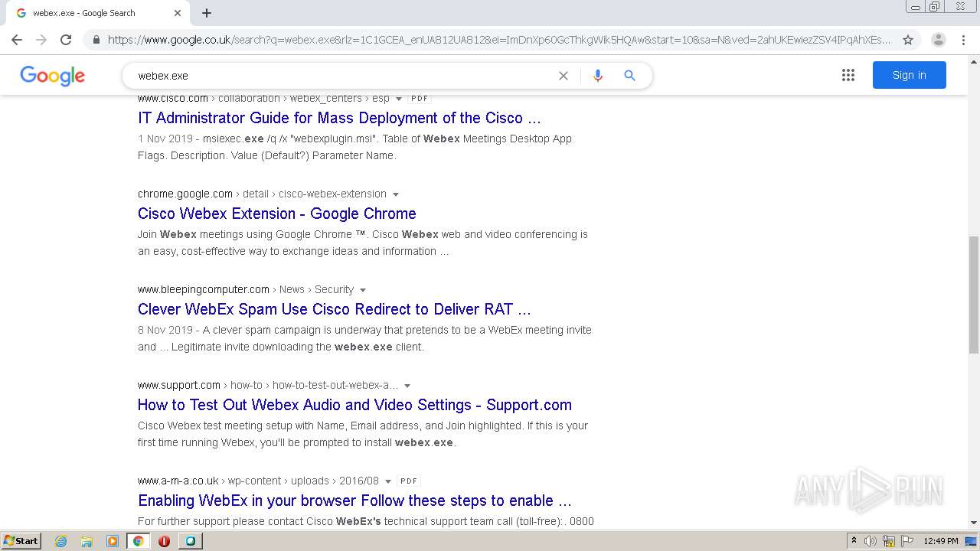Go back to the previous page

[x=17, y=40]
